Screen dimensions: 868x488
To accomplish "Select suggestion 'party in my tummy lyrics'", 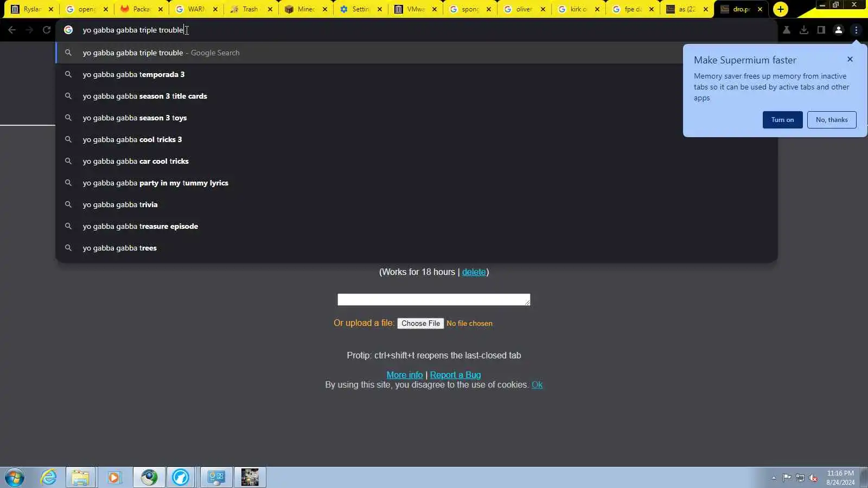I will tap(417, 183).
